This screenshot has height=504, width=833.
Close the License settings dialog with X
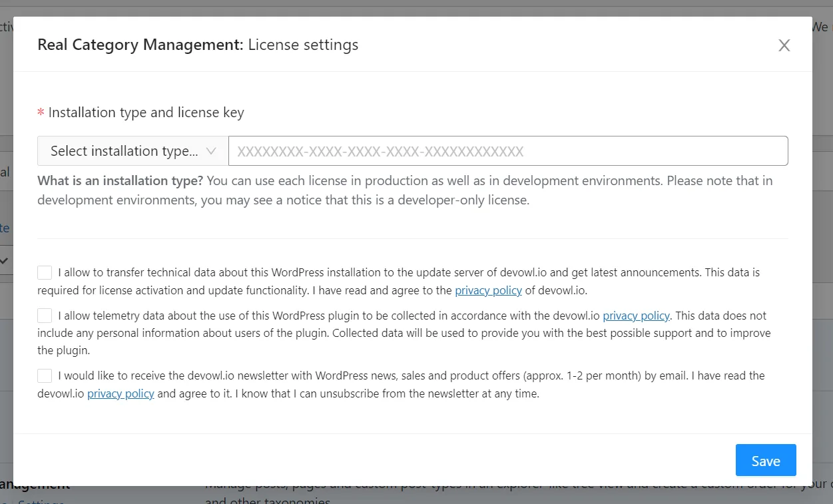coord(784,45)
